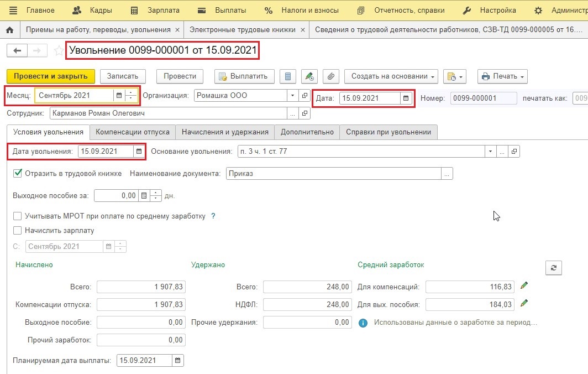The width and height of the screenshot is (588, 374).
Task: Edit Для компенсаций average earnings with pencil
Action: point(524,286)
